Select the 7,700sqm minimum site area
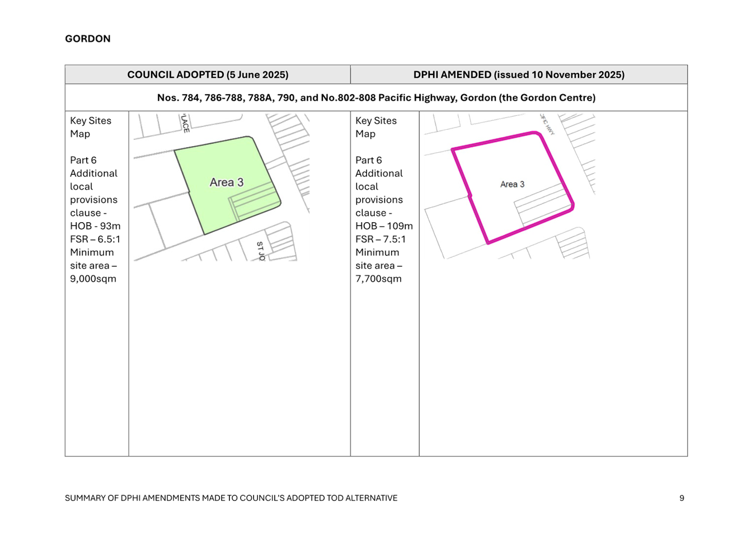Image resolution: width=756 pixels, height=535 pixels. point(378,279)
